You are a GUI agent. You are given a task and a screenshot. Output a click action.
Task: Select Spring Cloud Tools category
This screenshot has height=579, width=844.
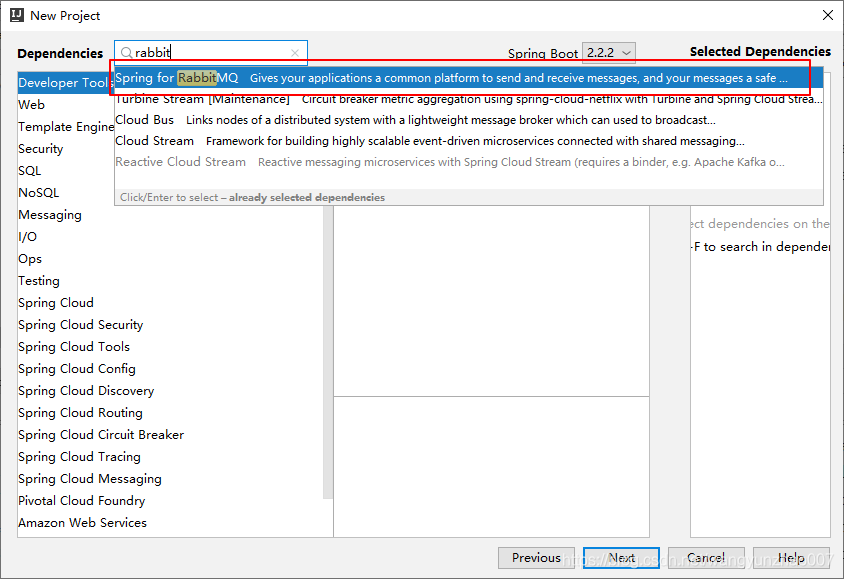pyautogui.click(x=74, y=348)
